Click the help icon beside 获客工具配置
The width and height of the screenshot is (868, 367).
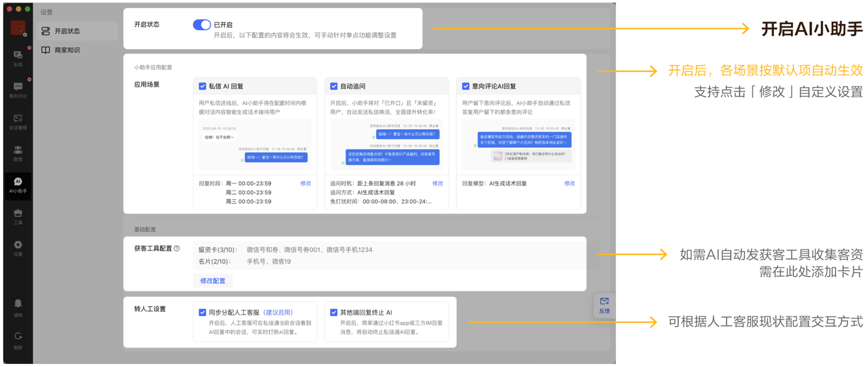tap(177, 248)
